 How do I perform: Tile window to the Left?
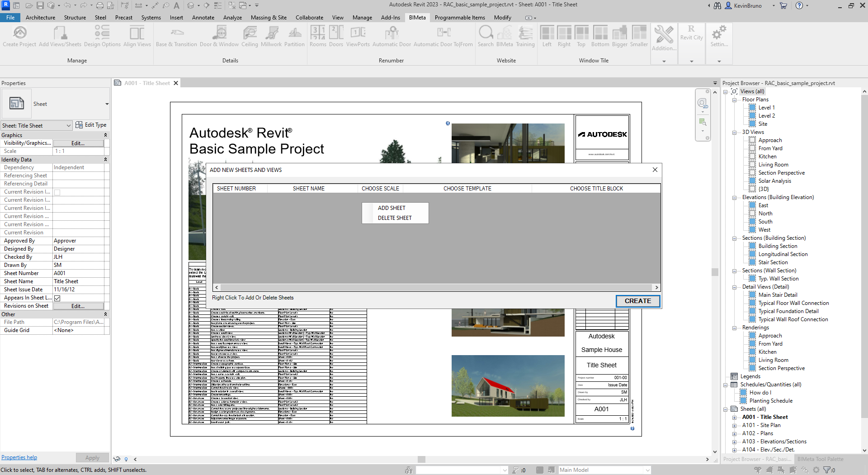[x=547, y=36]
